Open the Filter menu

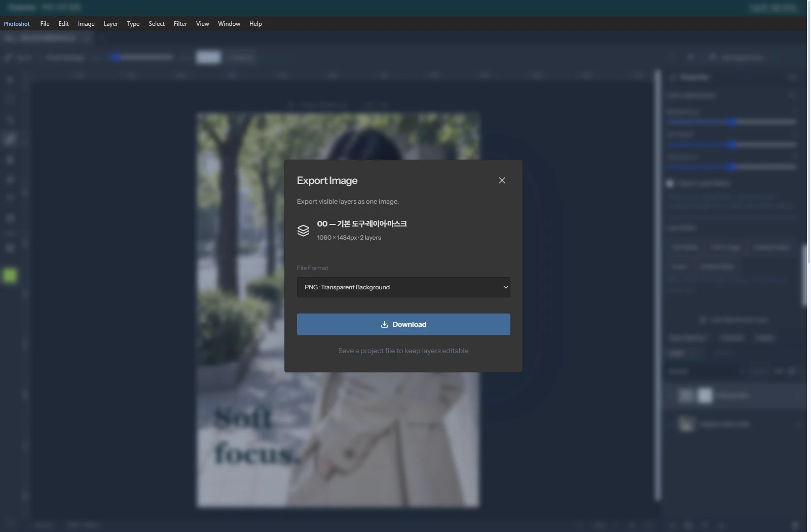[x=180, y=24]
